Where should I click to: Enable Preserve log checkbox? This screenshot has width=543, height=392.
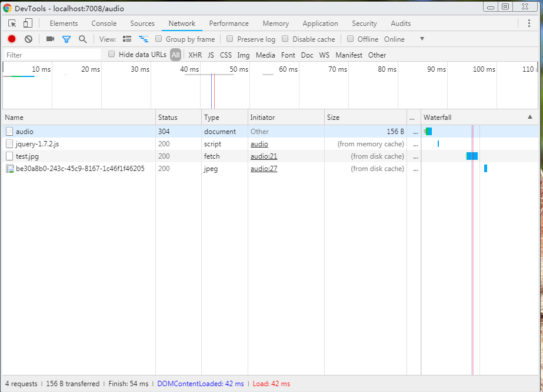pos(229,39)
